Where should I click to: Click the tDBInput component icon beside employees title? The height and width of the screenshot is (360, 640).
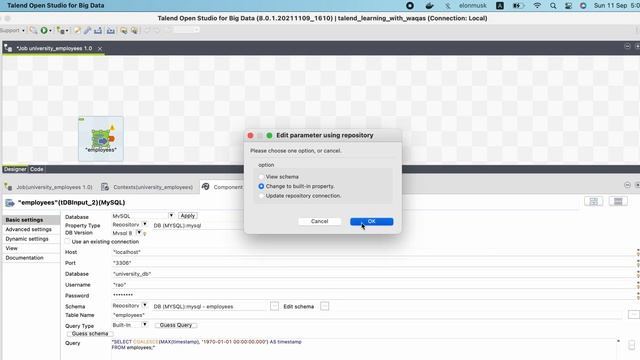coord(10,203)
